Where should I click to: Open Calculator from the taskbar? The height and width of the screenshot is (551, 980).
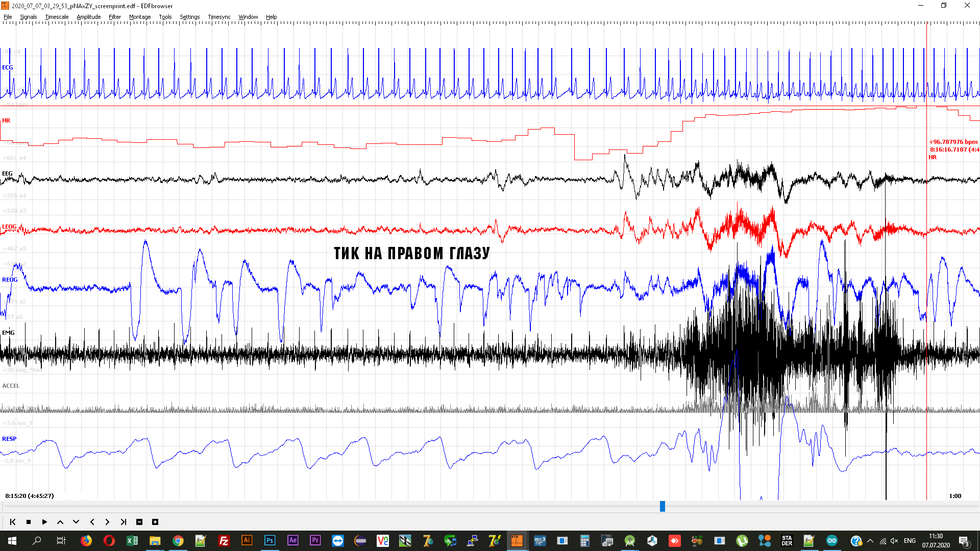tap(584, 541)
